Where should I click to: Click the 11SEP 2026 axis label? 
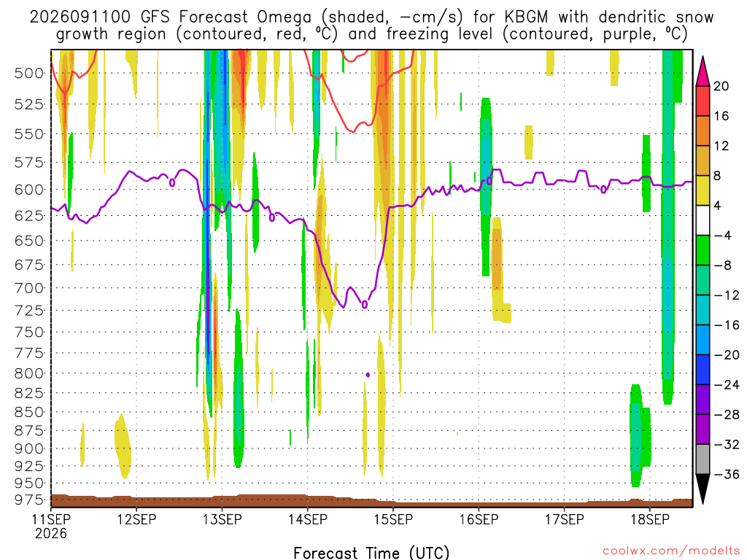point(51,526)
